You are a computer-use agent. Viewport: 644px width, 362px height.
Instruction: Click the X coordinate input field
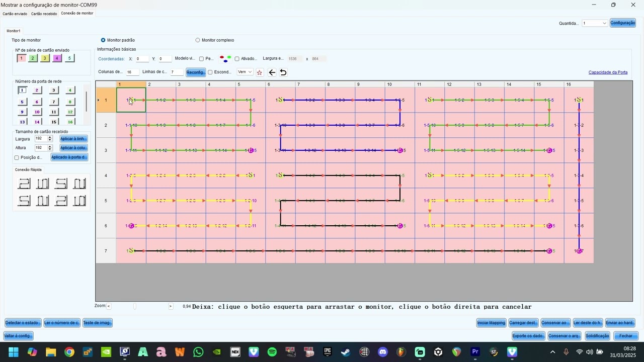[x=142, y=59]
